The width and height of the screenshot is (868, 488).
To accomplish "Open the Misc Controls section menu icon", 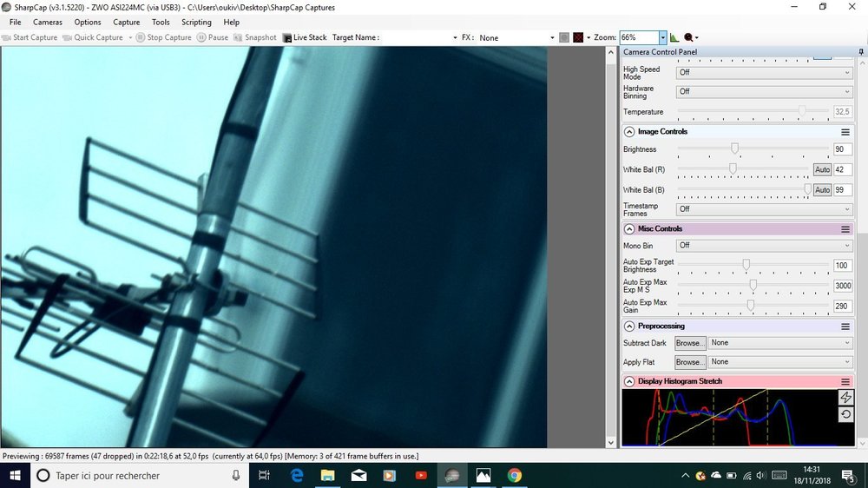I will point(845,228).
